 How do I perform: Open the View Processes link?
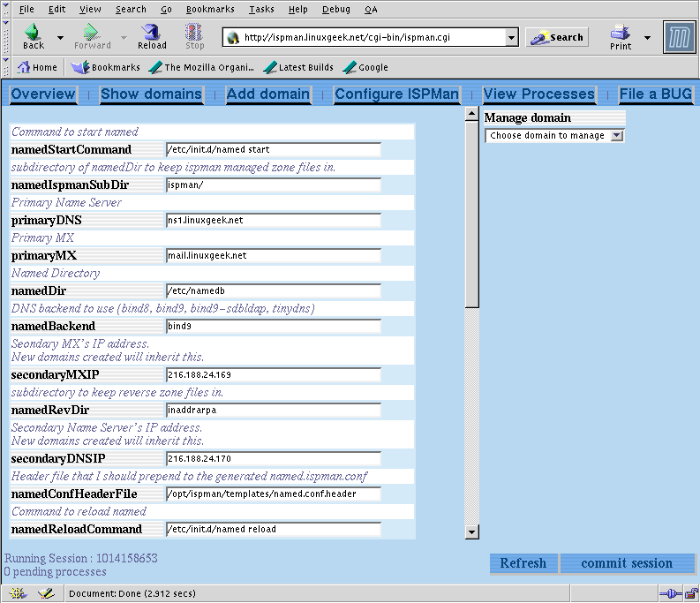[x=539, y=94]
